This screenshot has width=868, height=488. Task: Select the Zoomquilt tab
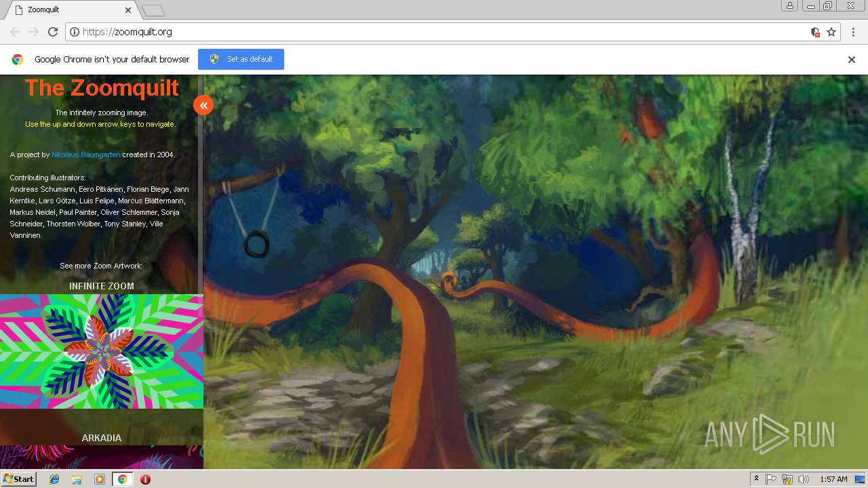(71, 9)
